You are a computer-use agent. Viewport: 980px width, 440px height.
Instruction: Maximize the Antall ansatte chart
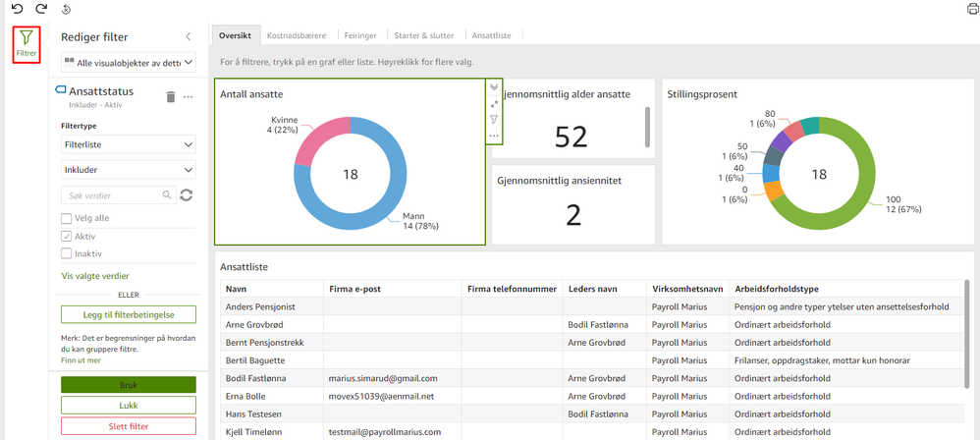tap(494, 103)
